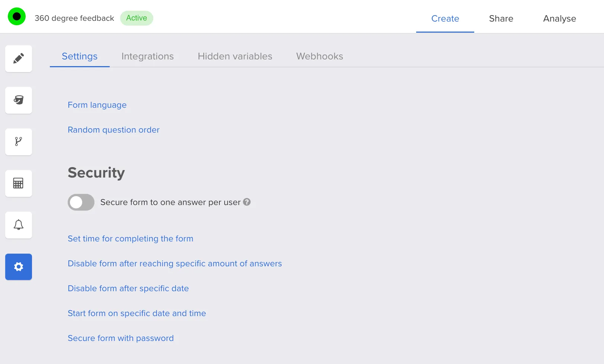The image size is (604, 364).
Task: Click the green circle logo icon
Action: tap(17, 17)
